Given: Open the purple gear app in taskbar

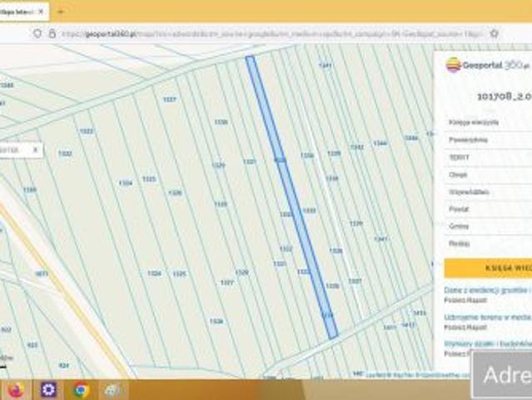Looking at the screenshot, I should coord(48,389).
